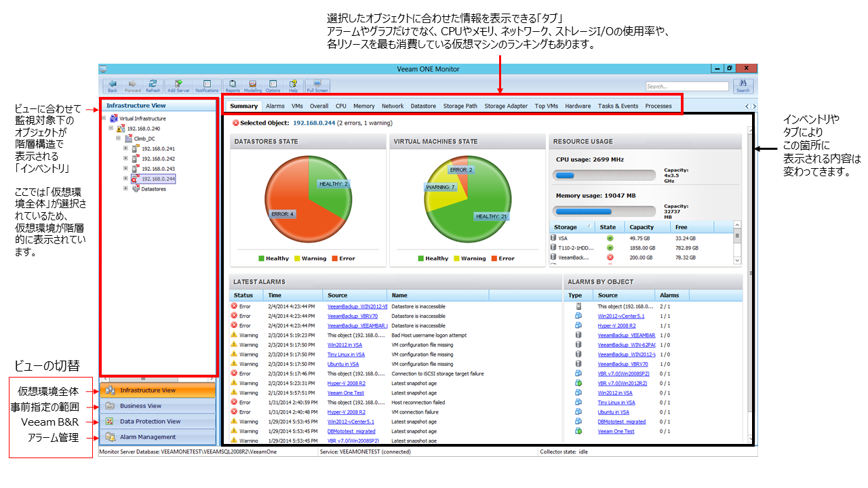Open the VMs tab
This screenshot has width=868, height=488.
click(297, 106)
